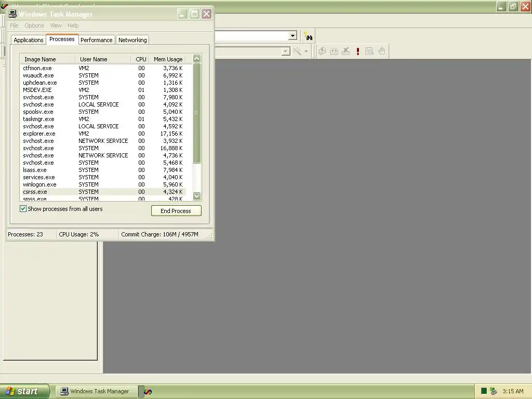Select the services.exe process
This screenshot has width=532, height=399.
(103, 177)
